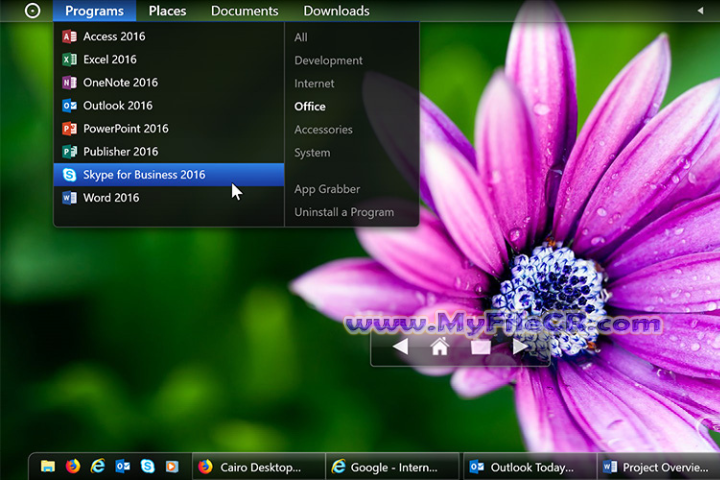Launch Access 2016 from list
This screenshot has width=720, height=480.
(x=169, y=36)
